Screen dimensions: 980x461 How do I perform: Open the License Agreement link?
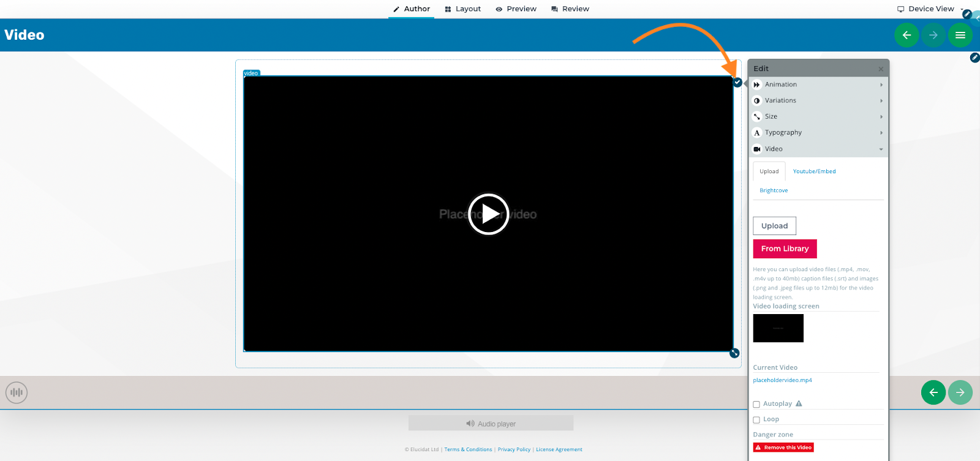[559, 449]
